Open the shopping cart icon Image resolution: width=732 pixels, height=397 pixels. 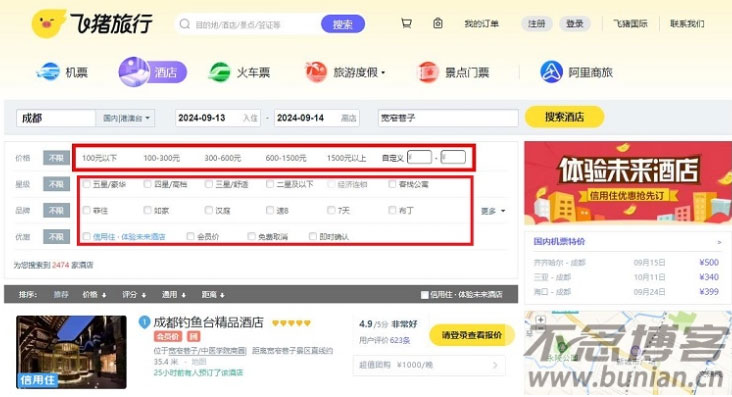(406, 23)
